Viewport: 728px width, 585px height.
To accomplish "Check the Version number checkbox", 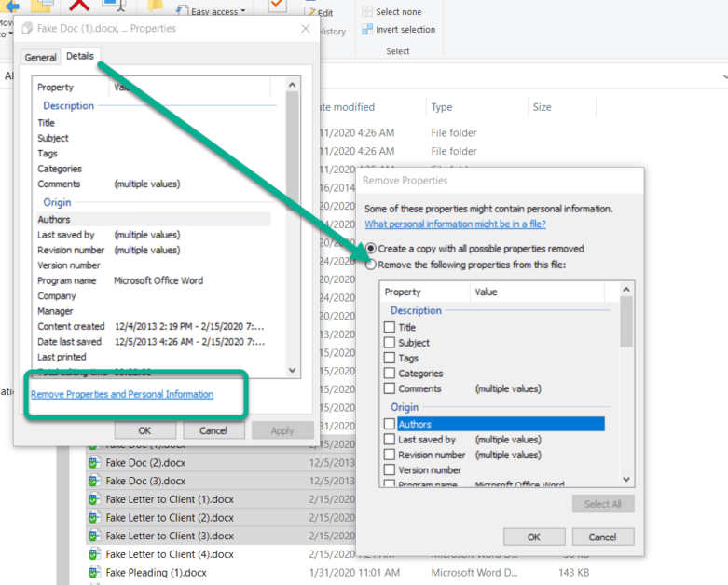I will click(390, 469).
